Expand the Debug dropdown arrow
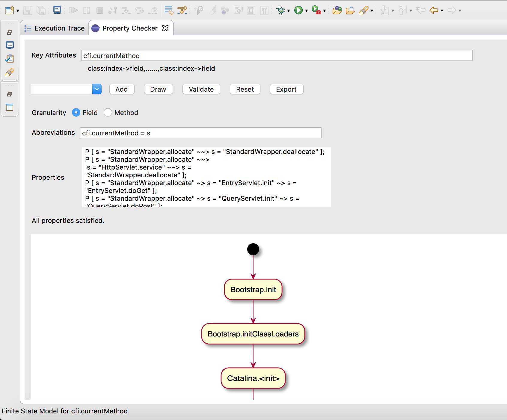507x420 pixels. [x=289, y=11]
